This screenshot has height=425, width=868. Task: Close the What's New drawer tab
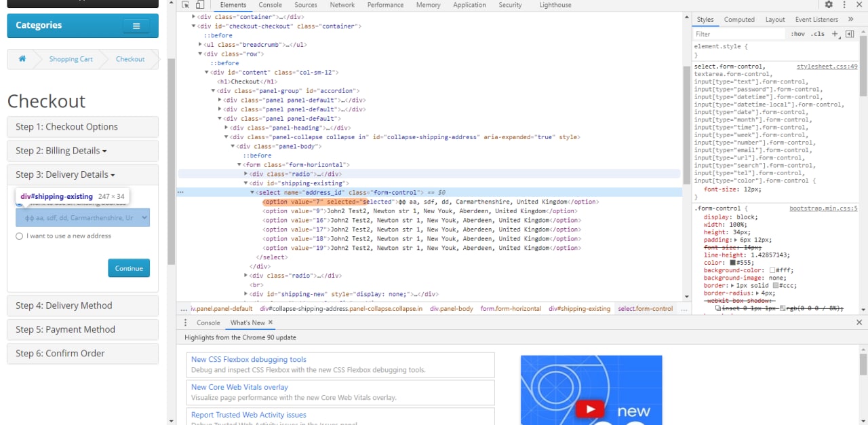click(x=270, y=322)
